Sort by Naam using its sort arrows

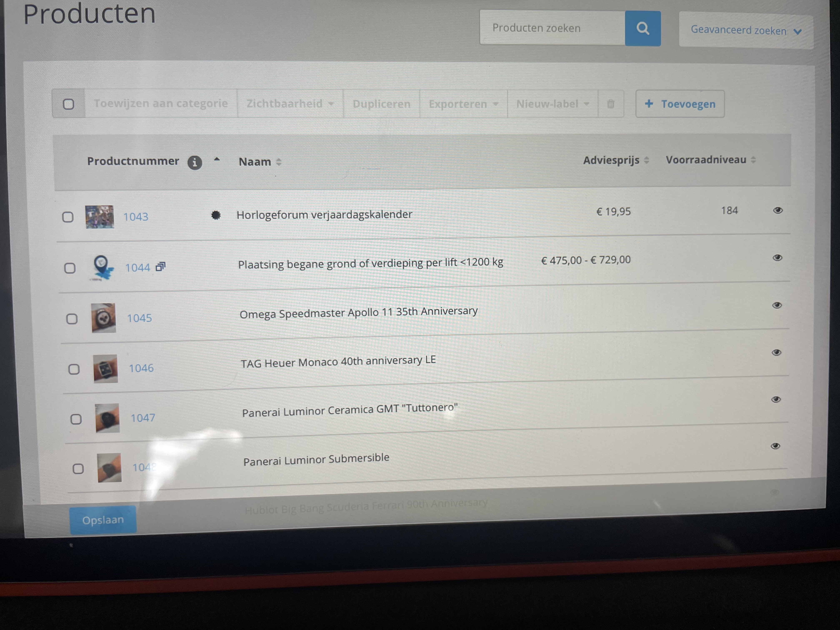coord(279,162)
